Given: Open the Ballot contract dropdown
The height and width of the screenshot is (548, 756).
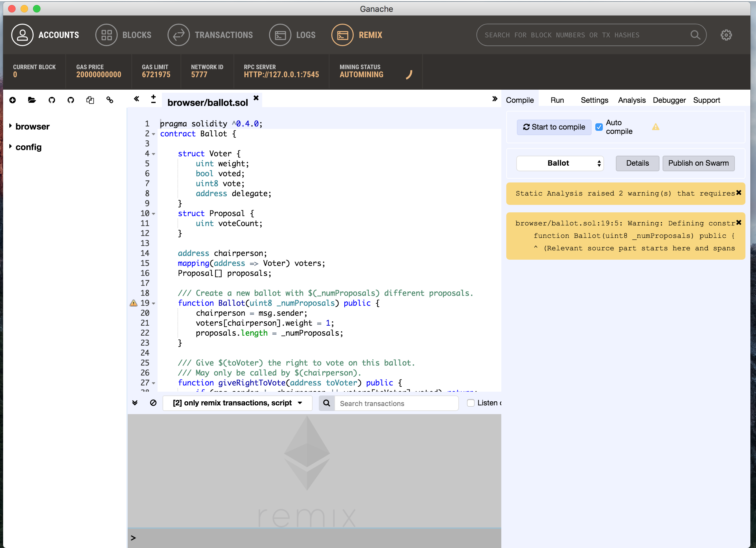Looking at the screenshot, I should click(560, 163).
